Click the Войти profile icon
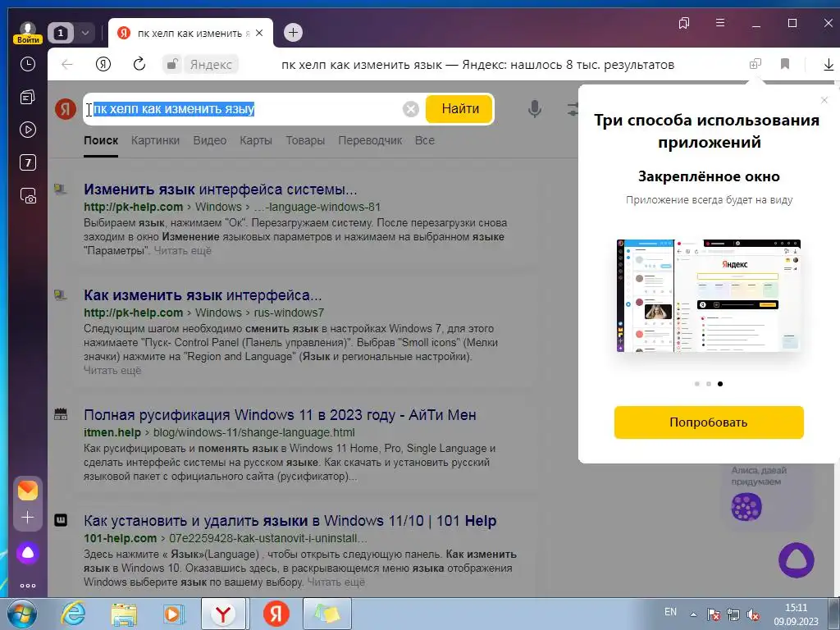Viewport: 840px width, 630px height. tap(27, 33)
